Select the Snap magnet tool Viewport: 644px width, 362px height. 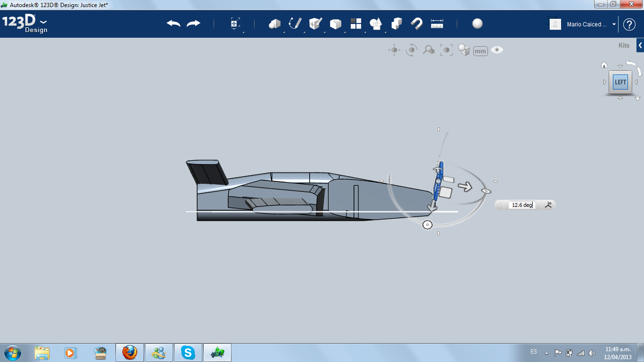(417, 24)
